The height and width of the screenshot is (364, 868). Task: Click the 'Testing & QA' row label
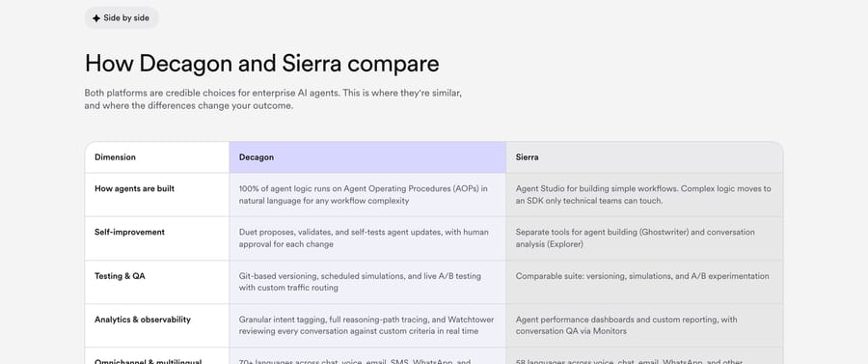pos(120,276)
